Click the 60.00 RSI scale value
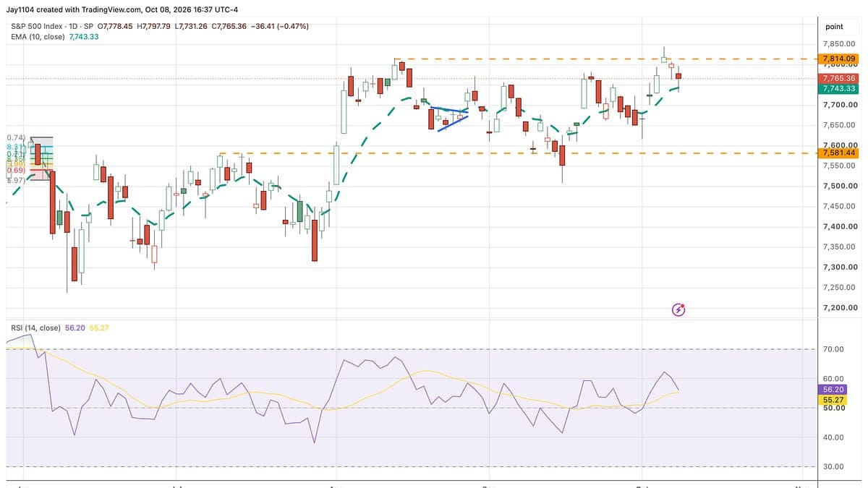 [834, 378]
